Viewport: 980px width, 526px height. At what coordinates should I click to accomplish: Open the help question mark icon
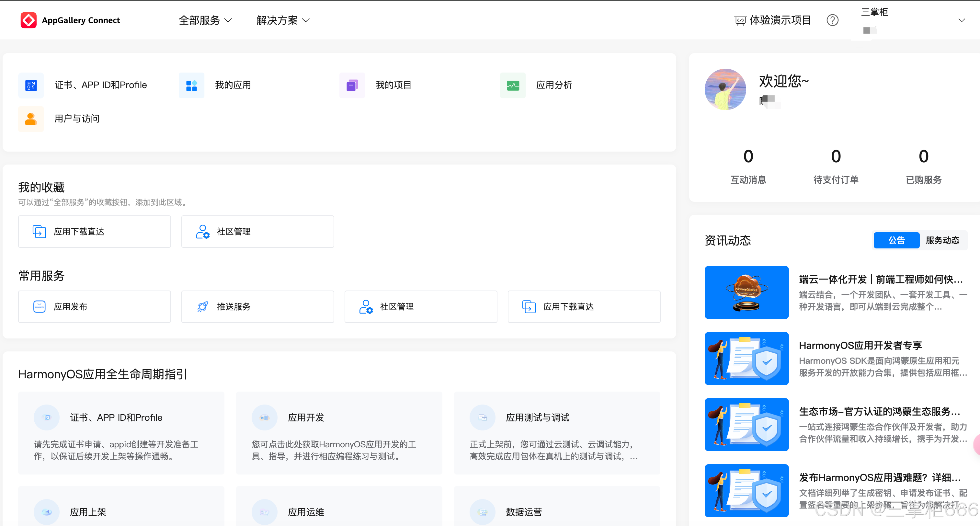(x=832, y=20)
